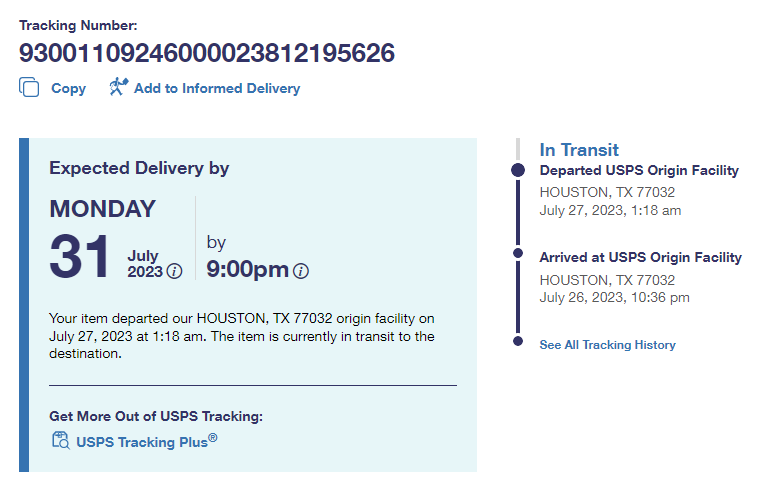The image size is (771, 480).
Task: Click the Copy text link
Action: 68,88
